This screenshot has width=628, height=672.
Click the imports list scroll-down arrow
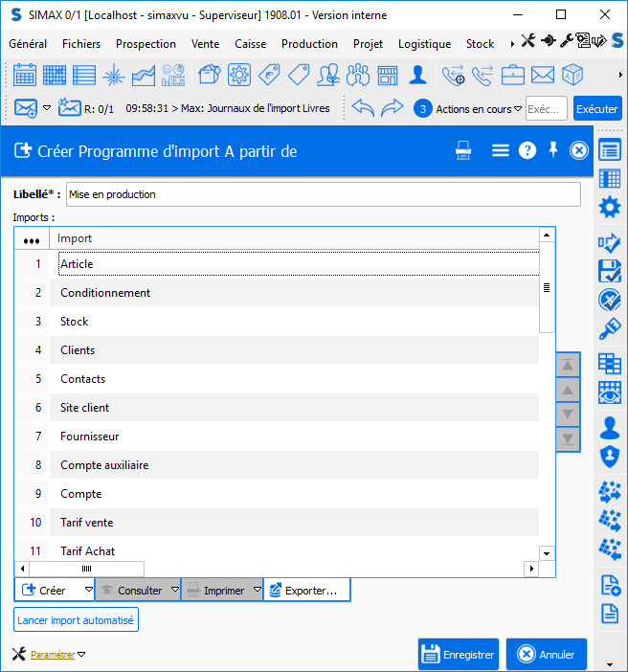(547, 552)
